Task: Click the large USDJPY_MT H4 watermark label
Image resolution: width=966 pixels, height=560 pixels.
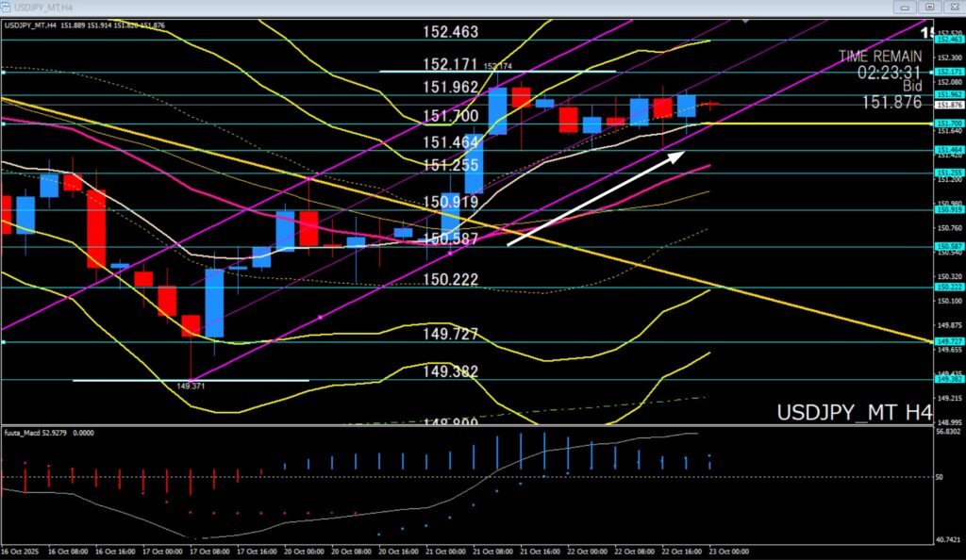Action: [x=854, y=413]
